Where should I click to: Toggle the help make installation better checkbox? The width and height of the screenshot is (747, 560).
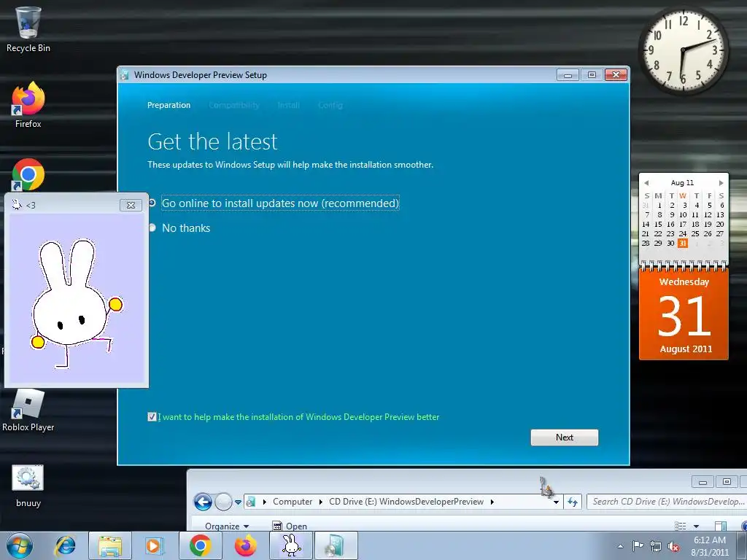(152, 417)
